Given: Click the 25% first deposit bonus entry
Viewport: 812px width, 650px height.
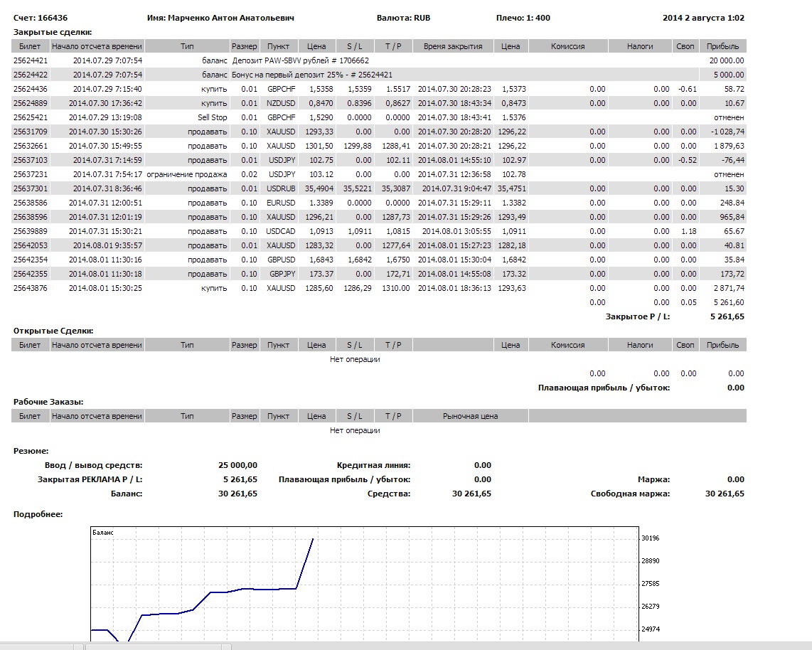Looking at the screenshot, I should 312,75.
